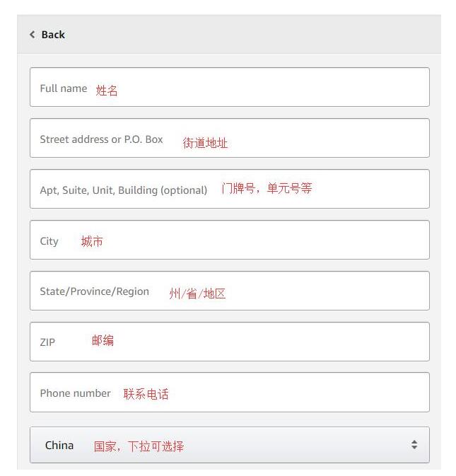Click the red 姓名 annotation text
Screen dimensions: 456x476
pyautogui.click(x=107, y=91)
